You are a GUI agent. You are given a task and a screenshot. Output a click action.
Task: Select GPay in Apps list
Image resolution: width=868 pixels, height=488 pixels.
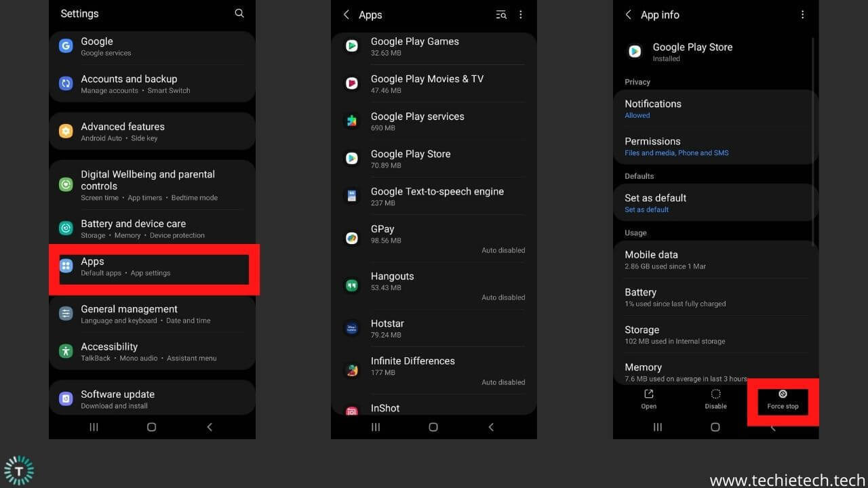point(434,239)
